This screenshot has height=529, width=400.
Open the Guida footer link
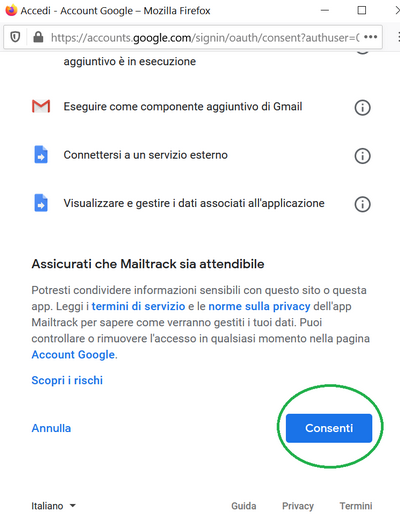pyautogui.click(x=244, y=506)
